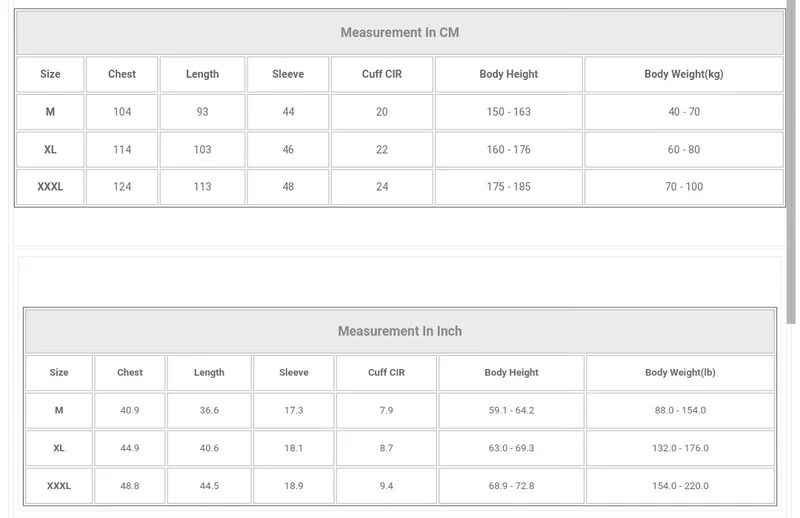Click the length value 113 cell

click(x=202, y=187)
